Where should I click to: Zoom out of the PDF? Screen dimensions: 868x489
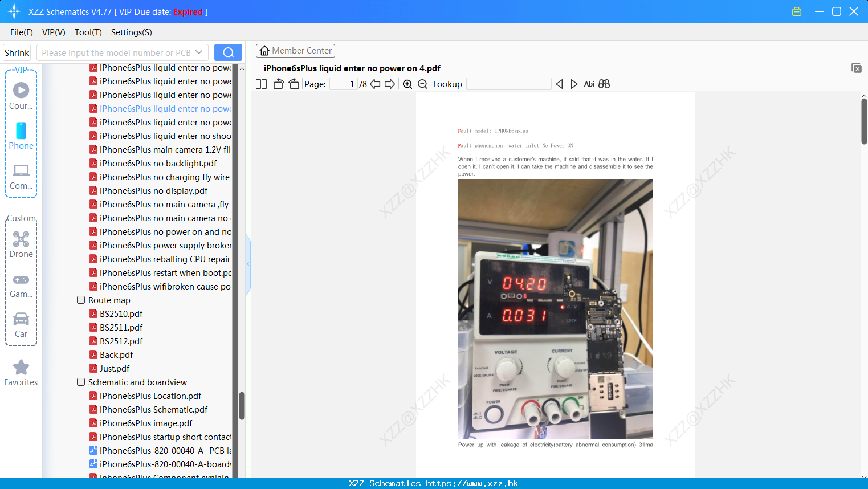click(422, 84)
